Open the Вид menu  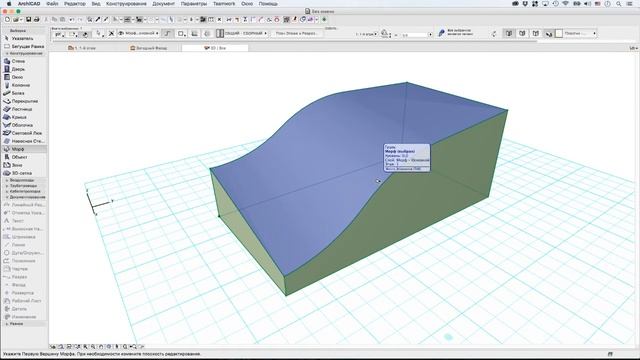click(x=96, y=4)
